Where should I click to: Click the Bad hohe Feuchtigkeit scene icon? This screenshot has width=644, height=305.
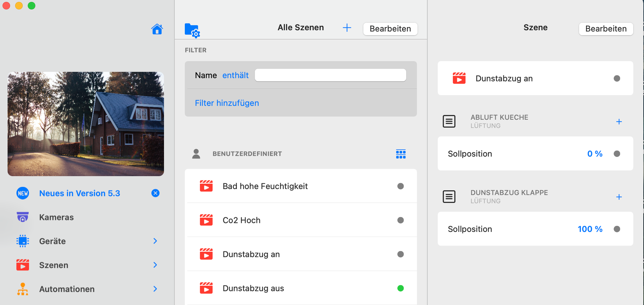206,186
